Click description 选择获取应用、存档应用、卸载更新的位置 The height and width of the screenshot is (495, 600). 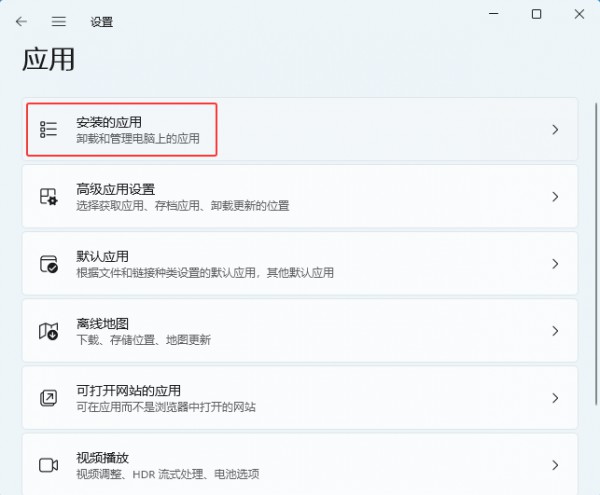[x=183, y=206]
